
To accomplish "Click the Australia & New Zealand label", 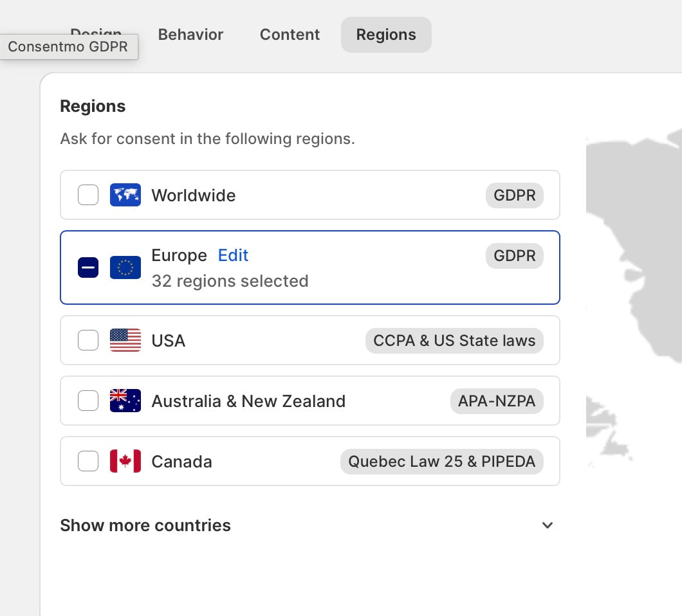I will (248, 401).
